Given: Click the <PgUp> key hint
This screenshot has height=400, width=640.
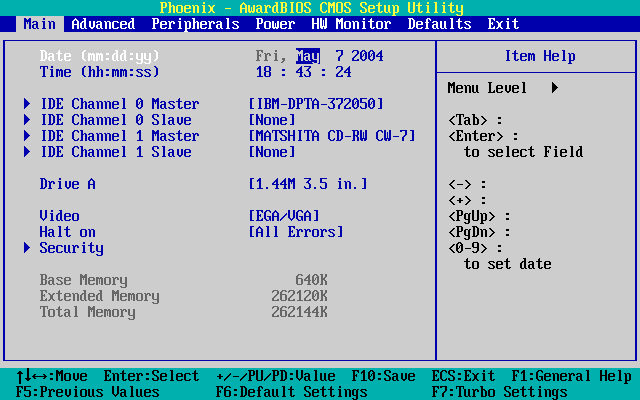Looking at the screenshot, I should 472,216.
